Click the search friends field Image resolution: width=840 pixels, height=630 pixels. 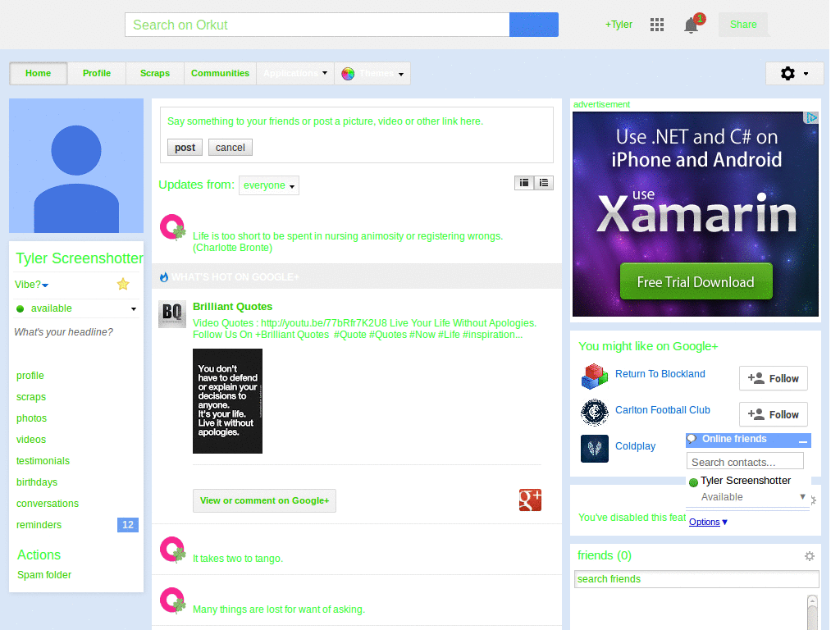click(696, 579)
